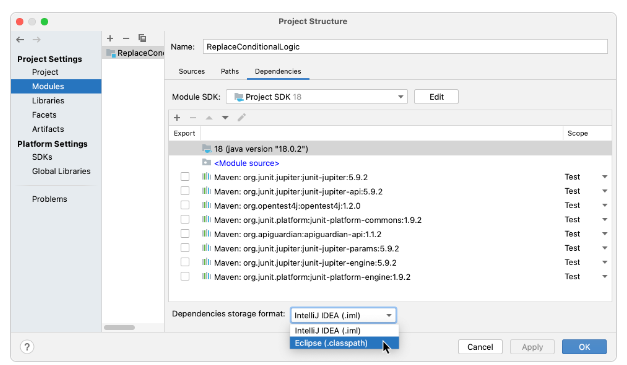Remove selected module with minus icon
This screenshot has height=365, width=627.
click(x=126, y=38)
